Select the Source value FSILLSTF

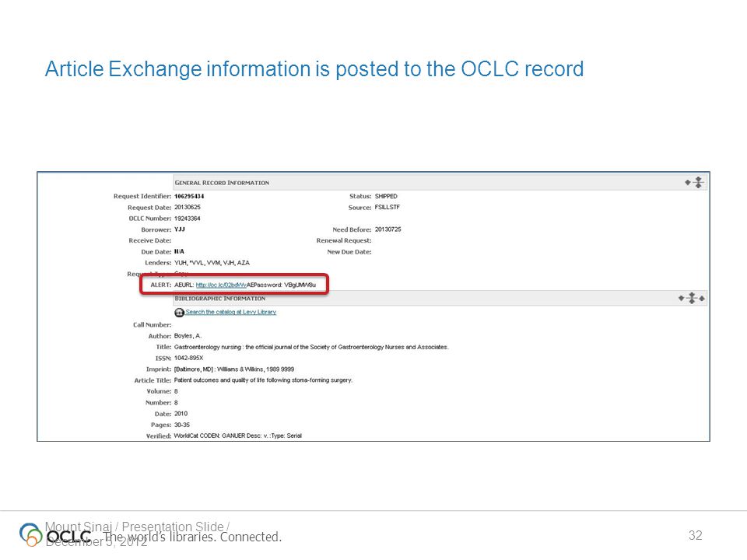point(388,207)
